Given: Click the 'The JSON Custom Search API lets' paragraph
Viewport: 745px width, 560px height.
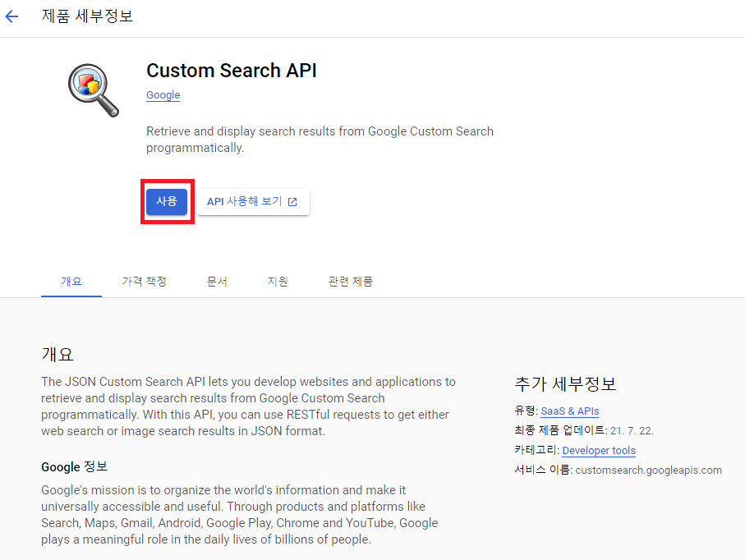Looking at the screenshot, I should click(249, 406).
